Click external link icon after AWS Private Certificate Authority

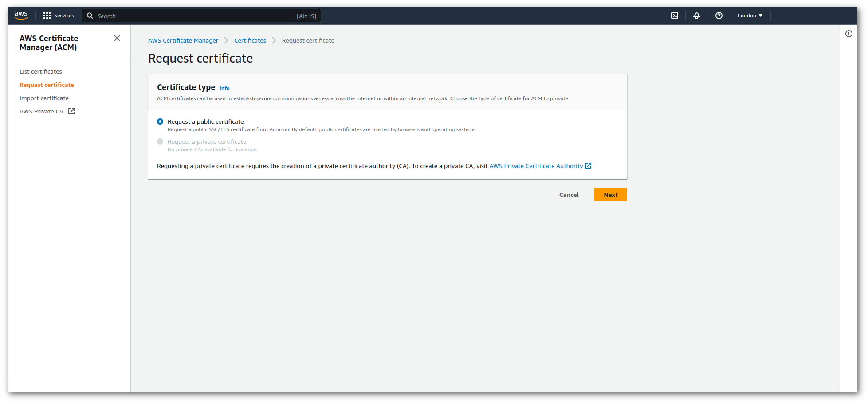pyautogui.click(x=588, y=166)
